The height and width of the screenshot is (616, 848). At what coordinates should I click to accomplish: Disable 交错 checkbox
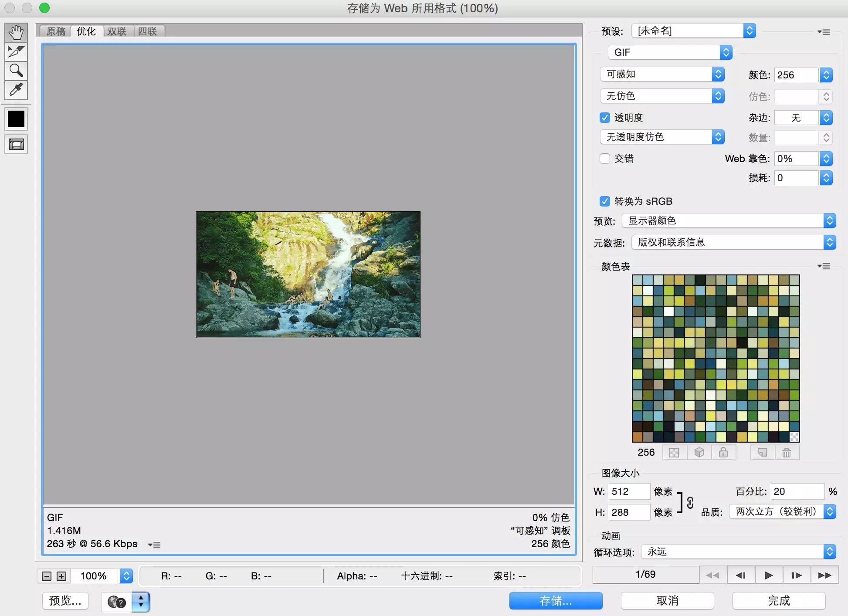coord(604,159)
